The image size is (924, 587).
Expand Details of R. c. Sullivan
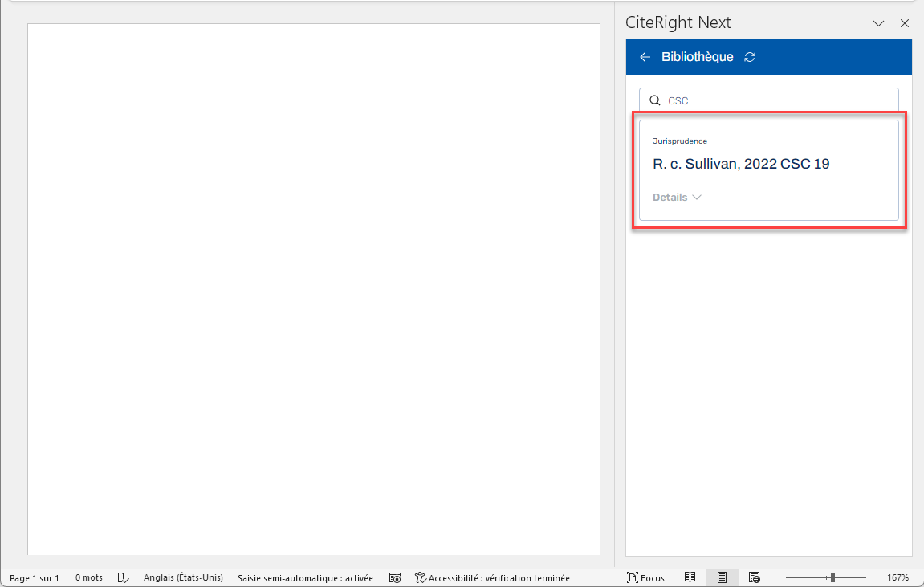click(677, 198)
